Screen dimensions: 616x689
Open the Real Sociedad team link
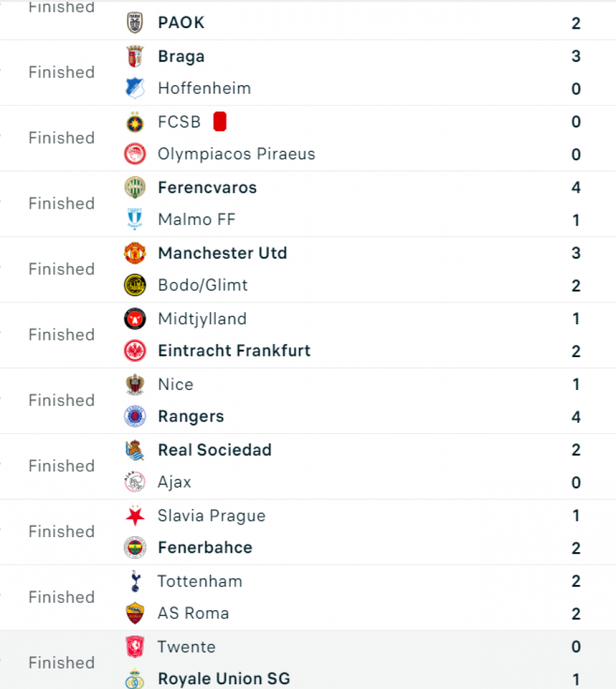click(215, 450)
